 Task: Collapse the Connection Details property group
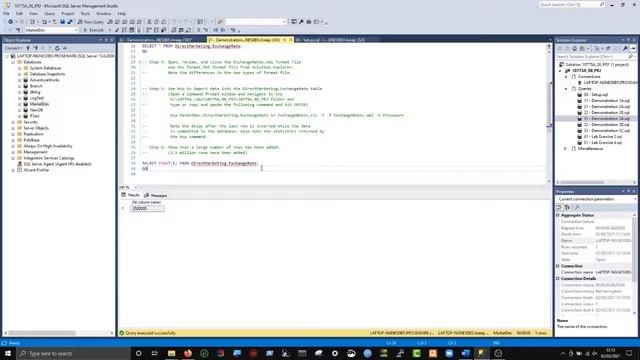pos(558,278)
